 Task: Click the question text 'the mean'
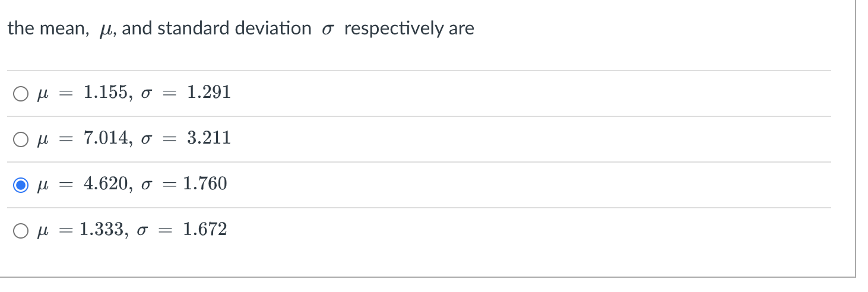pos(45,28)
